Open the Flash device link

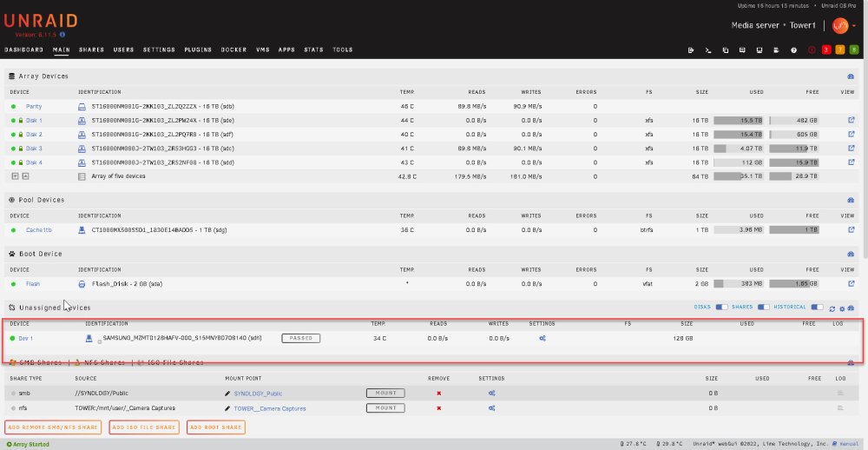33,283
